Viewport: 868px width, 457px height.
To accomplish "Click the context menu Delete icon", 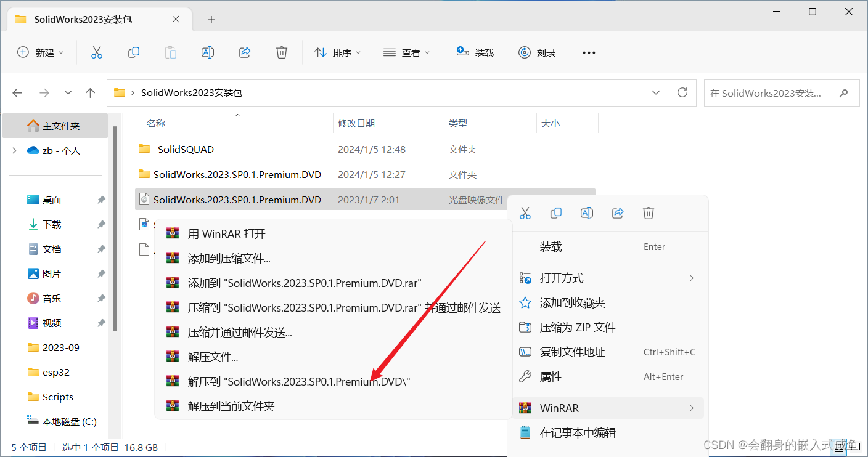I will coord(649,213).
